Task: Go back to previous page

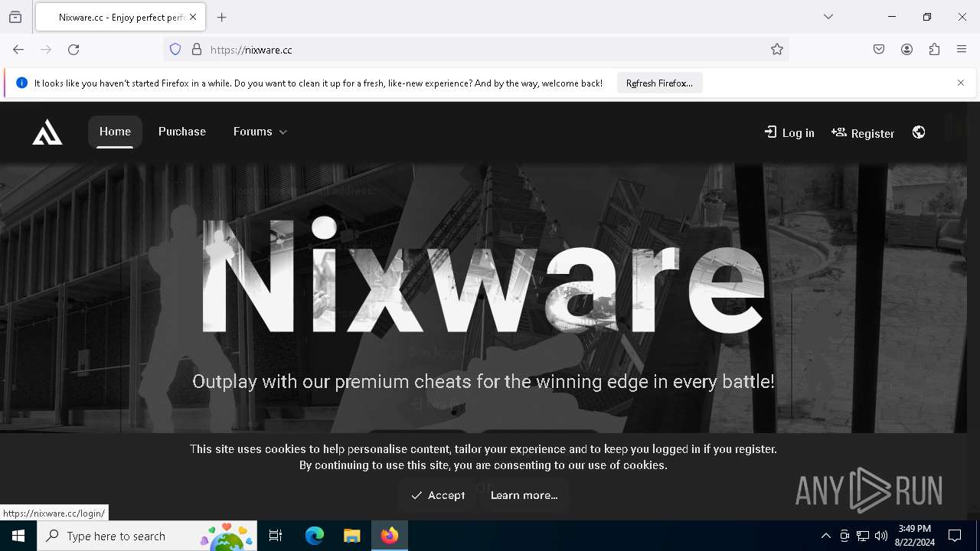Action: click(18, 50)
